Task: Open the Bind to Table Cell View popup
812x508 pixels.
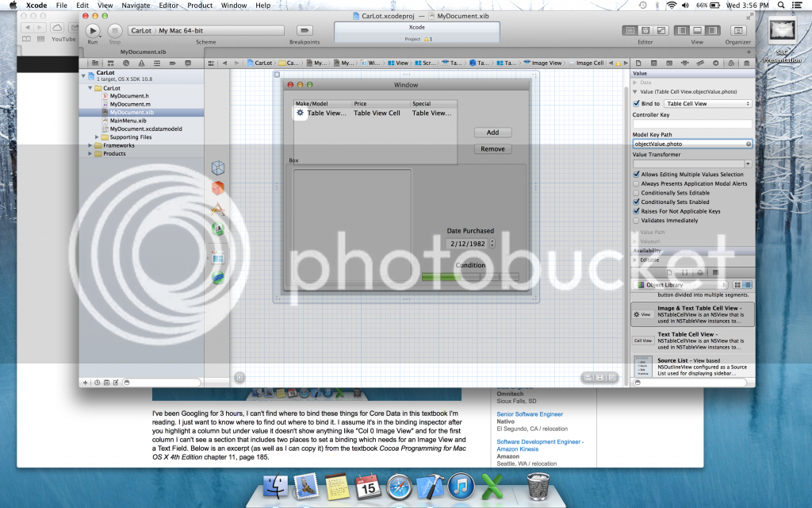Action: pyautogui.click(x=708, y=104)
